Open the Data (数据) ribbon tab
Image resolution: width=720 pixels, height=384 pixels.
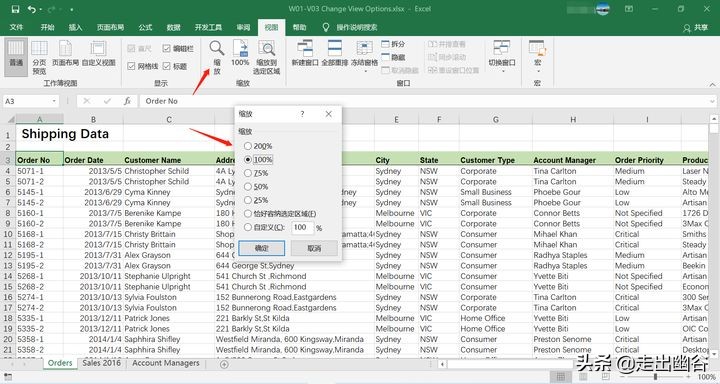173,27
